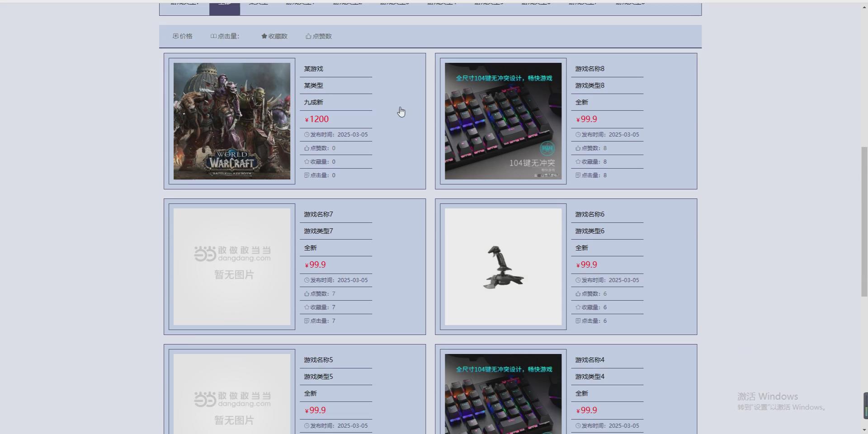
Task: Click the 游戏类型6 text
Action: pos(590,231)
